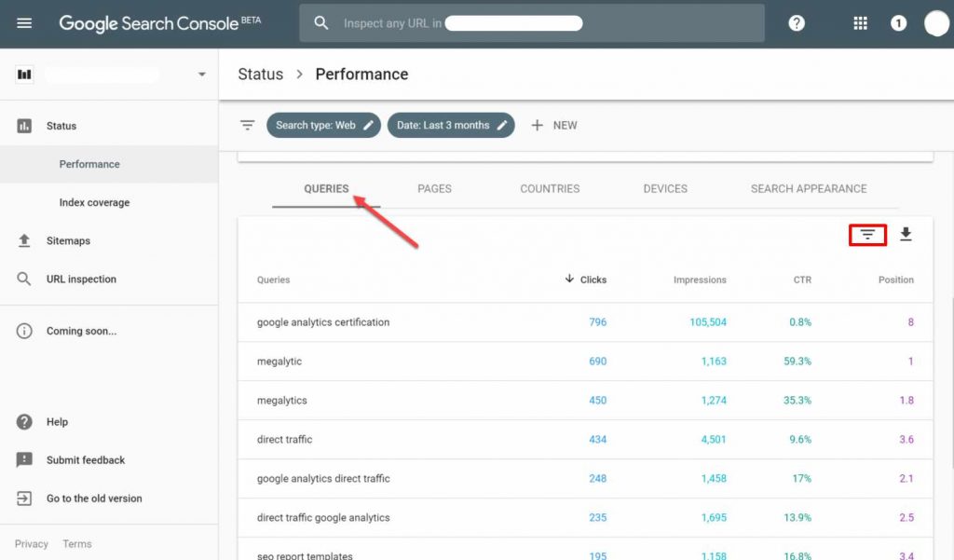Switch to the Queries tab
The height and width of the screenshot is (560, 954).
(326, 189)
